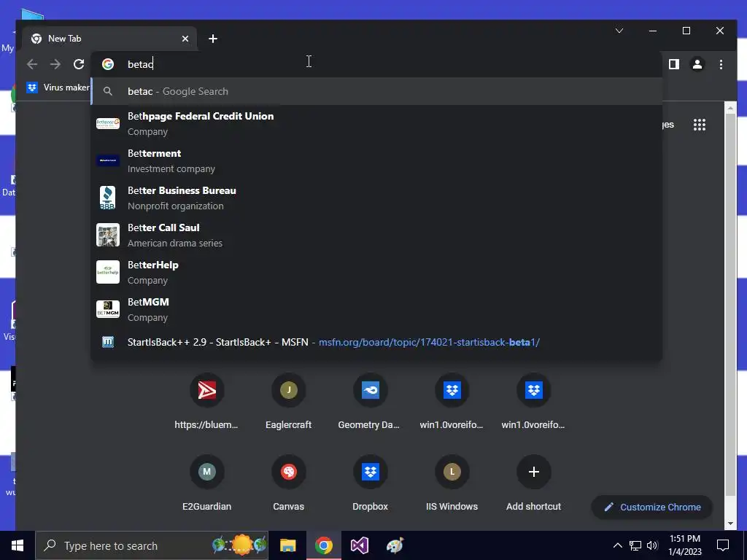The image size is (747, 560).
Task: Open Visual Studio from the taskbar
Action: point(360,545)
